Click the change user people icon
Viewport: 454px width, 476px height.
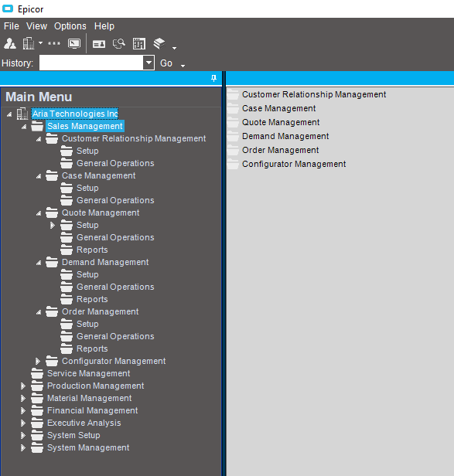pos(10,44)
